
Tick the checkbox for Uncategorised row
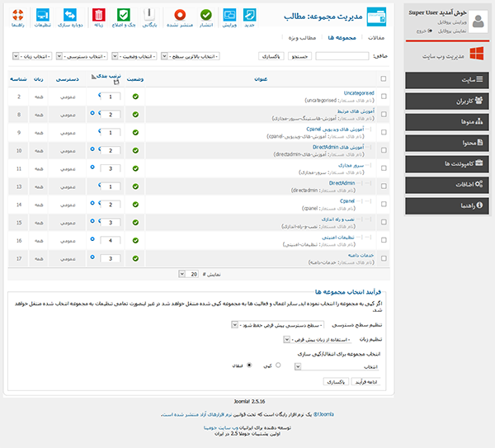384,97
